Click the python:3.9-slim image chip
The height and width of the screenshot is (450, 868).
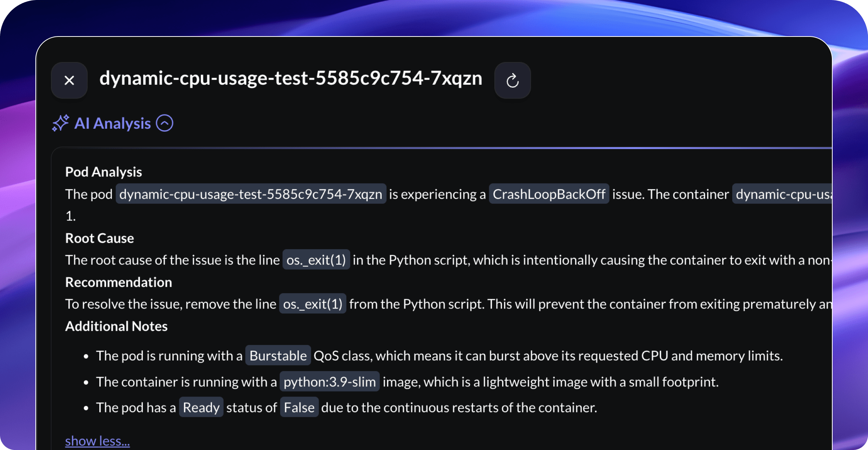(329, 382)
